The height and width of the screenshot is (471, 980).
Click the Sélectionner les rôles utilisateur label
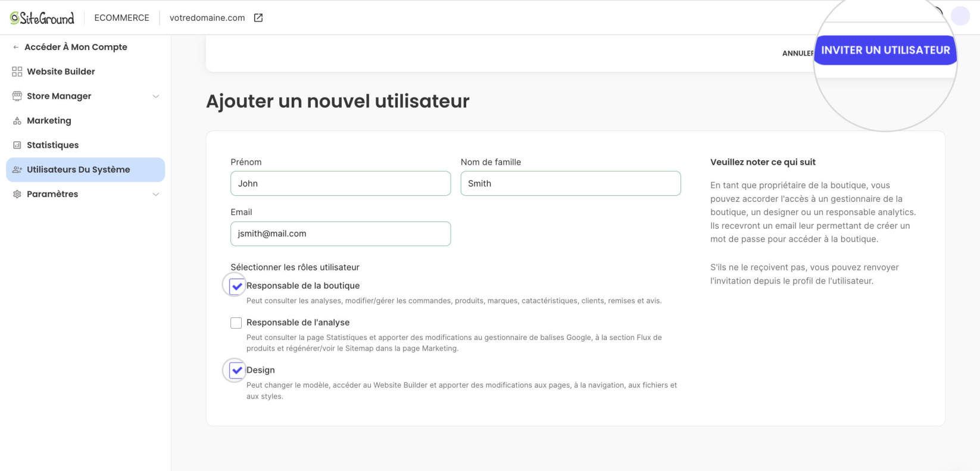[x=295, y=267]
